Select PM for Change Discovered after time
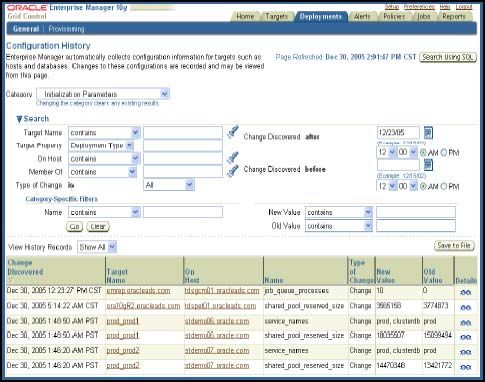This screenshot has width=485, height=382. 444,153
